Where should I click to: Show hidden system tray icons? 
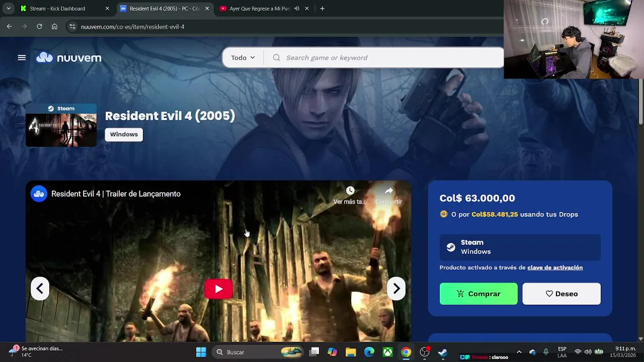click(519, 352)
